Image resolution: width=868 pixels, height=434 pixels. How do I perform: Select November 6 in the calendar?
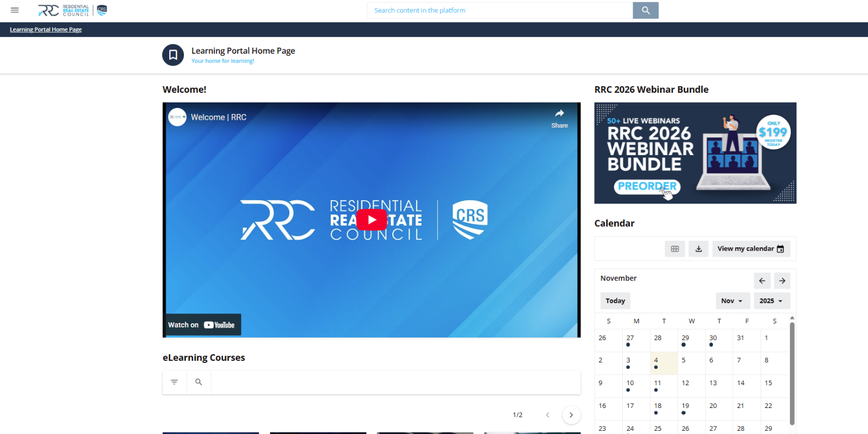point(719,363)
